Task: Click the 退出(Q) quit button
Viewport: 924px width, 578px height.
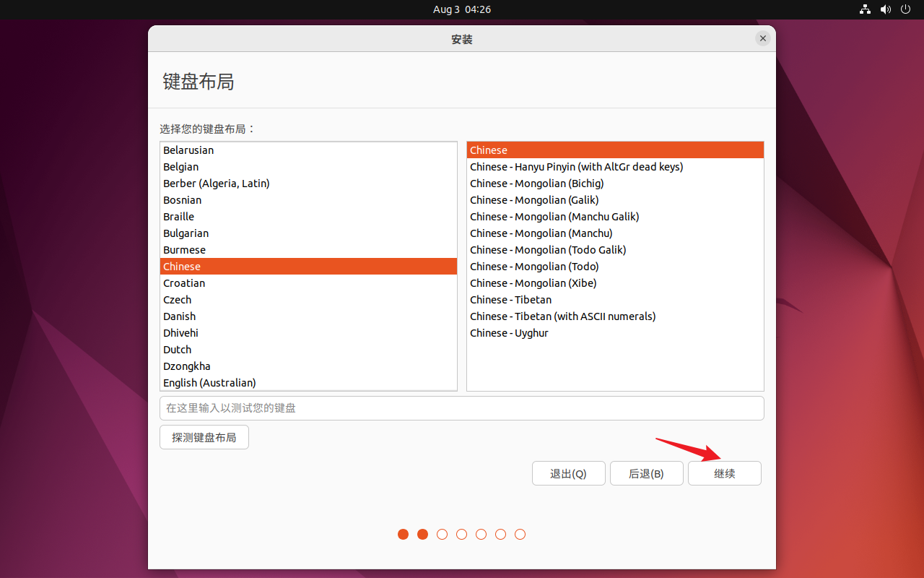Action: (568, 474)
